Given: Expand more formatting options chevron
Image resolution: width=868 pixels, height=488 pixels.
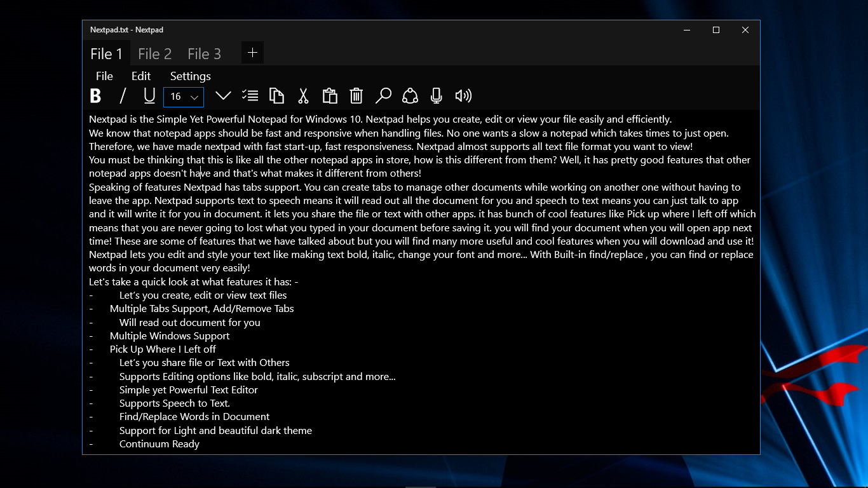Looking at the screenshot, I should coord(223,96).
